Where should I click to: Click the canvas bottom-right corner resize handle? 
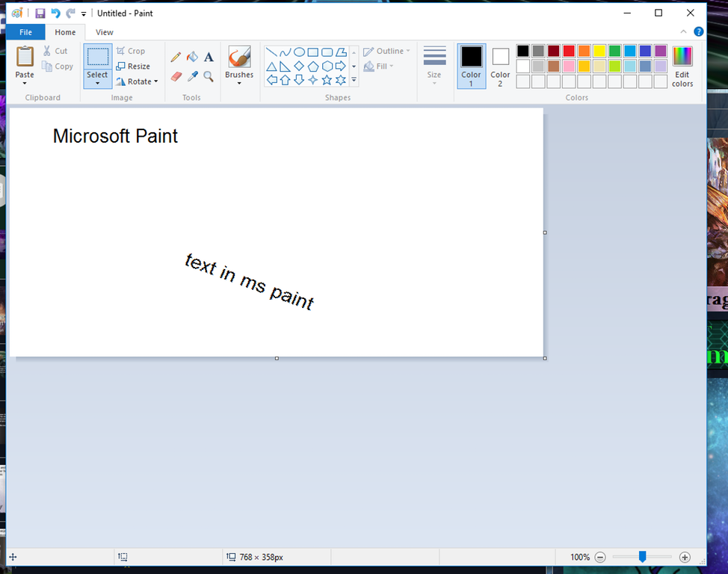[545, 359]
